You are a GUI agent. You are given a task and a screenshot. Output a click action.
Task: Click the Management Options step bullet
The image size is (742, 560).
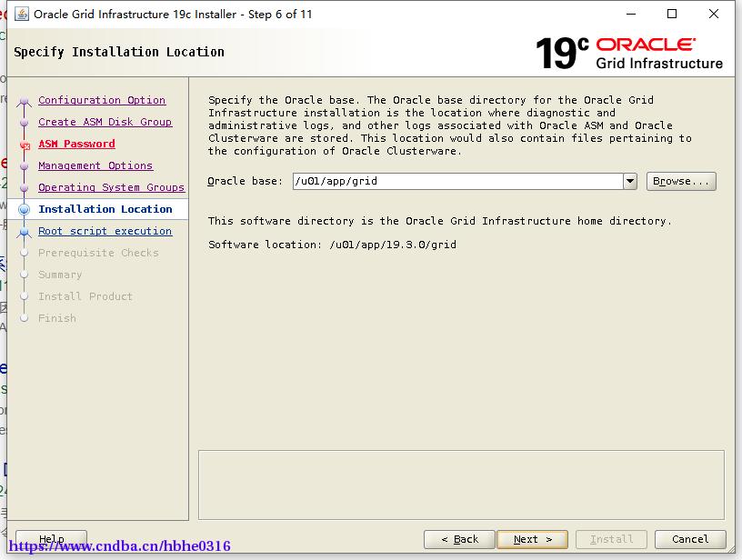coord(25,166)
